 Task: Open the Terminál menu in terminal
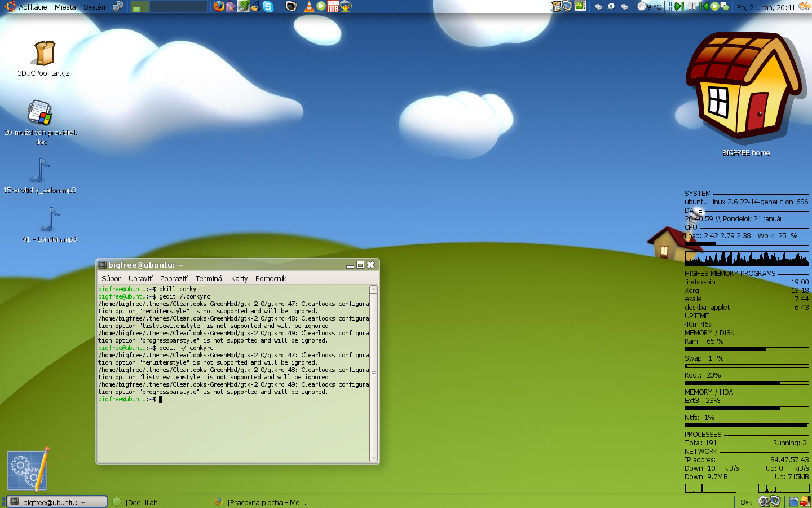tap(209, 279)
